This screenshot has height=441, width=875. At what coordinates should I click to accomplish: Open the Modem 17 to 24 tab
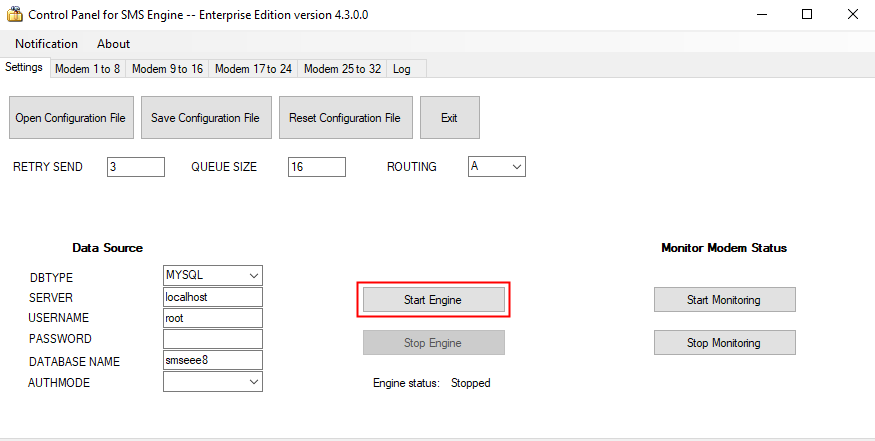[x=253, y=69]
